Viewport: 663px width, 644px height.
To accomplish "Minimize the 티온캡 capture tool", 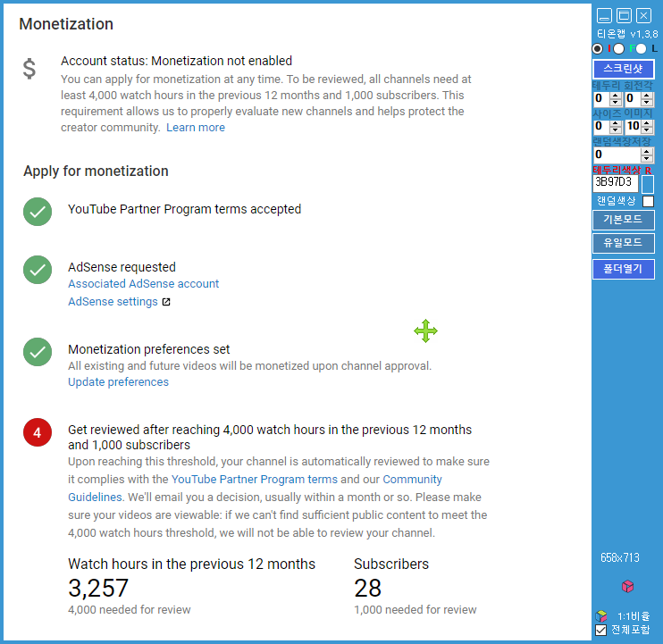I will click(604, 16).
